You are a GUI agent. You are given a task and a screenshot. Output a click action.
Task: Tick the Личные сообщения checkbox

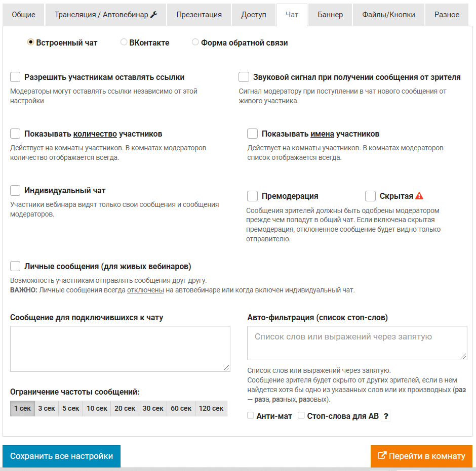(15, 266)
